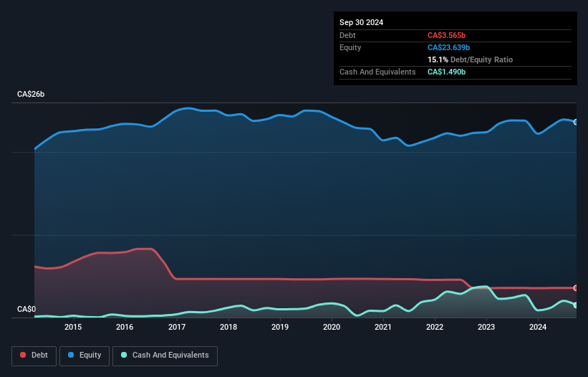Select the 2021 x-axis label
The height and width of the screenshot is (377, 588).
(383, 327)
